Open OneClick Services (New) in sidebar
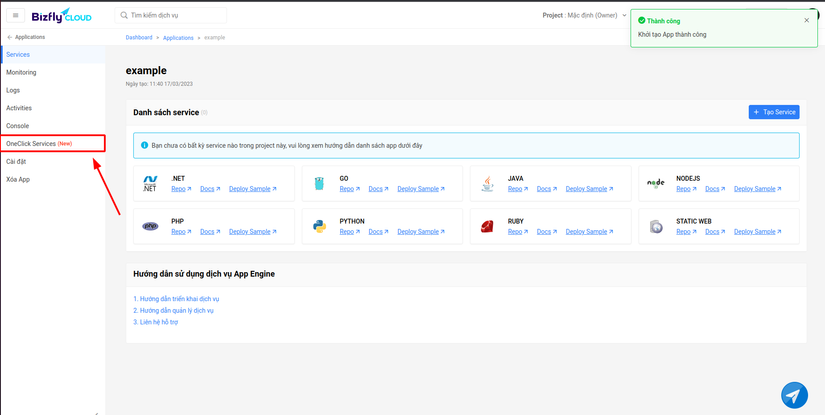Image resolution: width=825 pixels, height=415 pixels. 53,144
